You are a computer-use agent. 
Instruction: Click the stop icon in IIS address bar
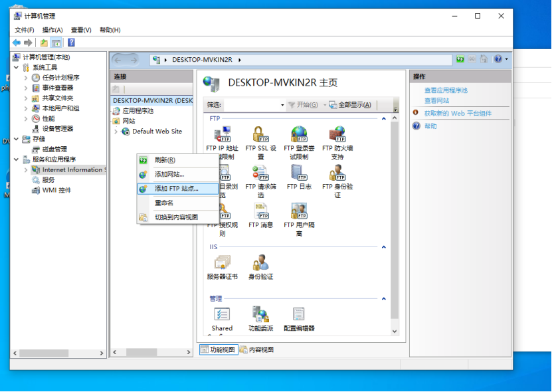[x=472, y=59]
